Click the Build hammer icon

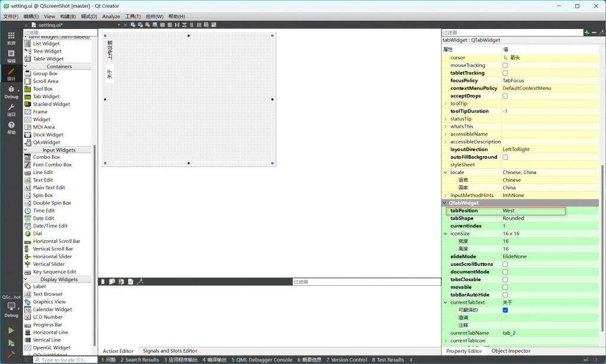click(11, 354)
